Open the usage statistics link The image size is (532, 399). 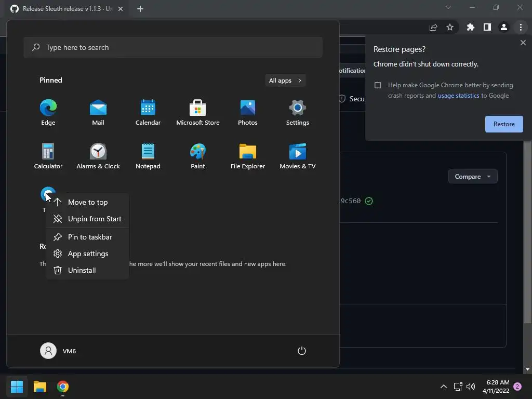point(458,96)
